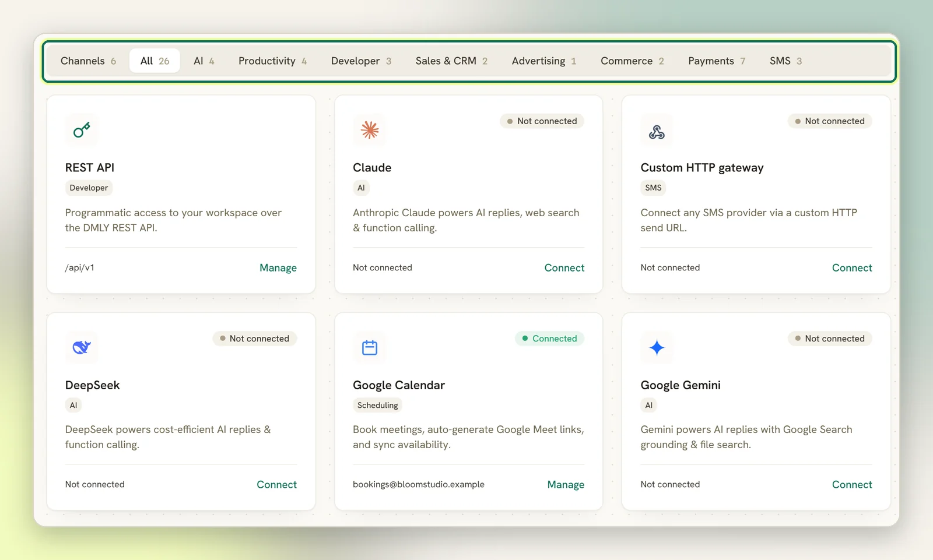Click the AI tag under Claude
The height and width of the screenshot is (560, 933).
tap(361, 188)
